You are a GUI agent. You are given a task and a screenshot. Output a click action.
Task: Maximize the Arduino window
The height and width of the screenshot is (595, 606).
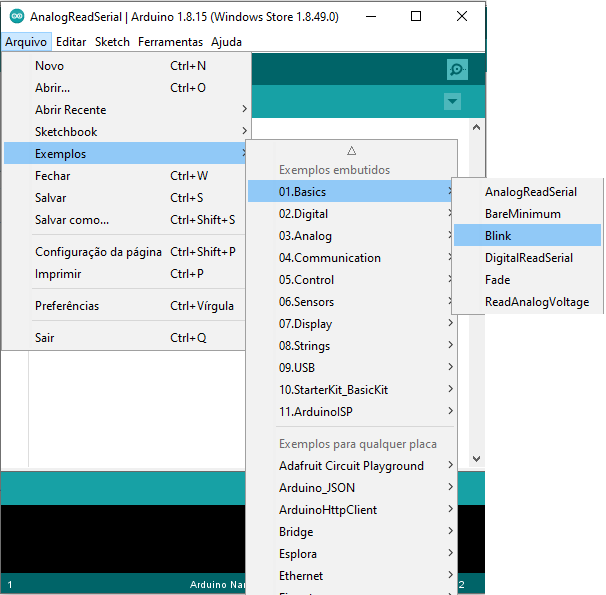416,17
